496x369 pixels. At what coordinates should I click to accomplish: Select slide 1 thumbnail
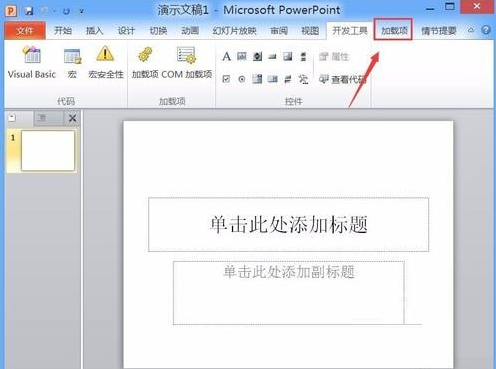tap(48, 151)
